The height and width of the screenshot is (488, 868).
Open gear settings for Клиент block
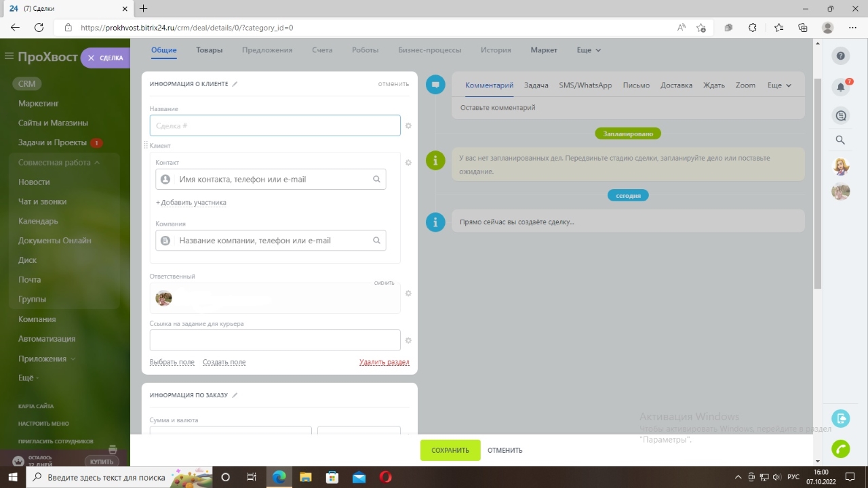pyautogui.click(x=408, y=163)
